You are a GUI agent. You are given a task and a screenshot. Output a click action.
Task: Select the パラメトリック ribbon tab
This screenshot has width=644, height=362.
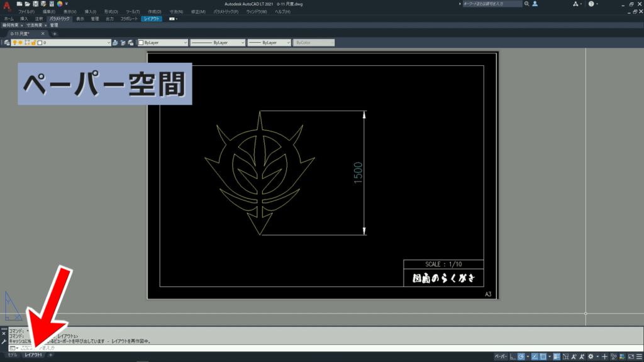(60, 19)
